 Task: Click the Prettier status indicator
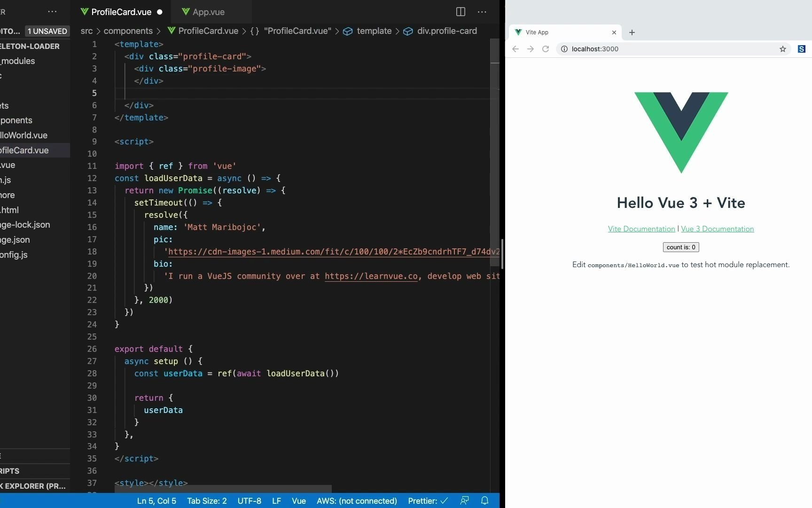(x=428, y=501)
